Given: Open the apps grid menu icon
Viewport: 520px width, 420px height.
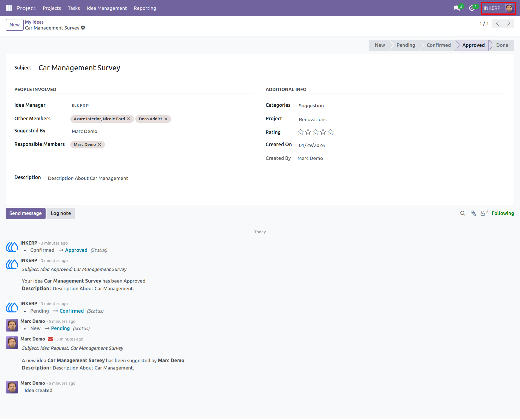Looking at the screenshot, I should click(9, 8).
